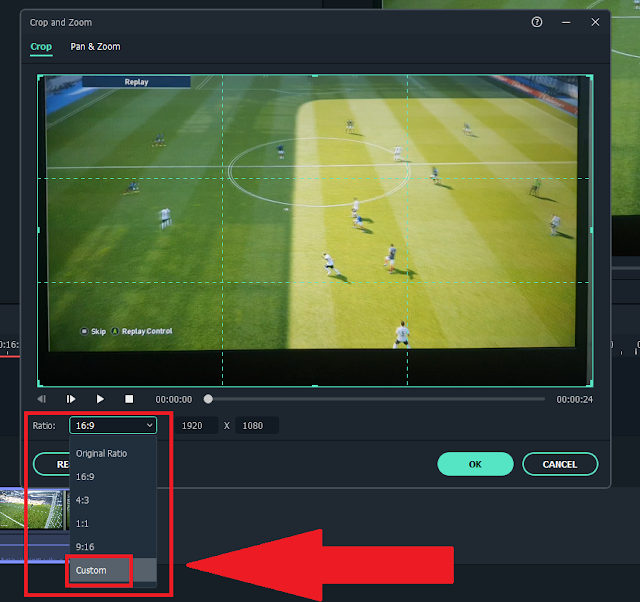640x602 pixels.
Task: Click the top-center crop handle
Action: click(x=315, y=76)
